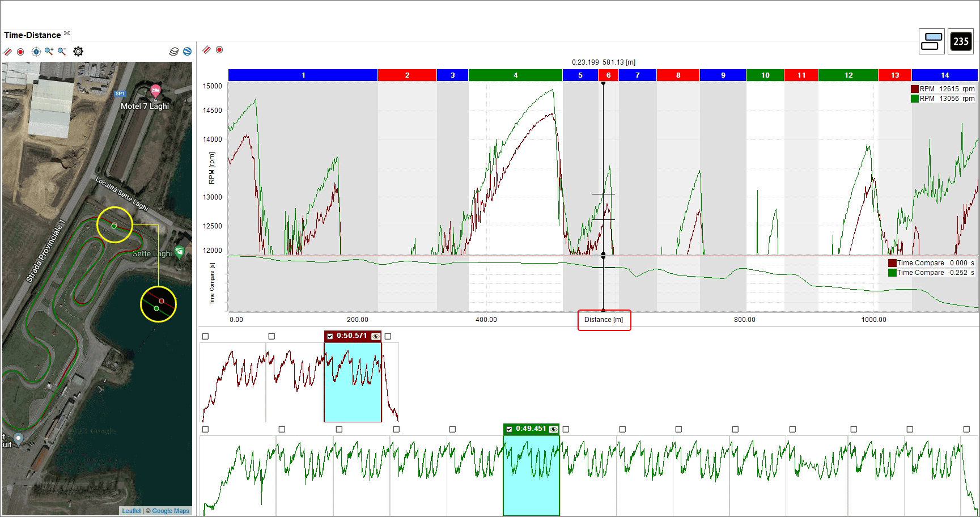Click the dark red RPM legend swatch
The height and width of the screenshot is (517, 980).
point(914,89)
